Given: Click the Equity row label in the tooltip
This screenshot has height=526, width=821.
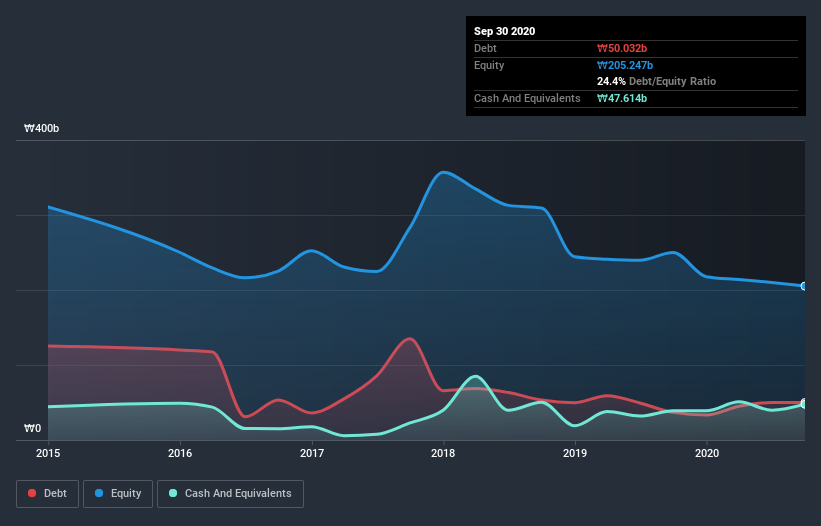Looking at the screenshot, I should pyautogui.click(x=489, y=65).
